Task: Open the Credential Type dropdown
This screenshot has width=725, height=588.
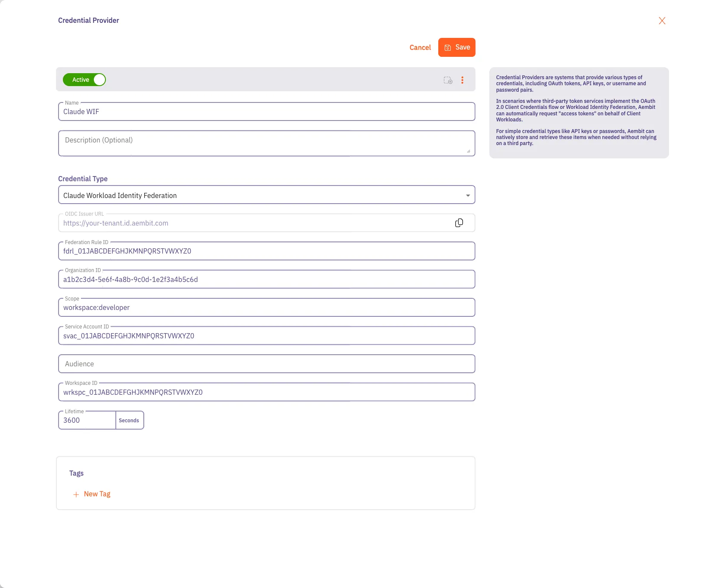Action: click(x=266, y=195)
